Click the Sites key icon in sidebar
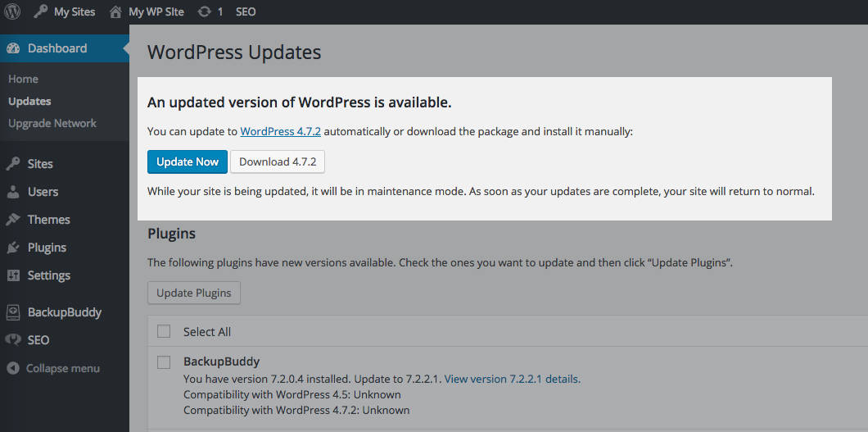This screenshot has height=432, width=868. coord(13,164)
